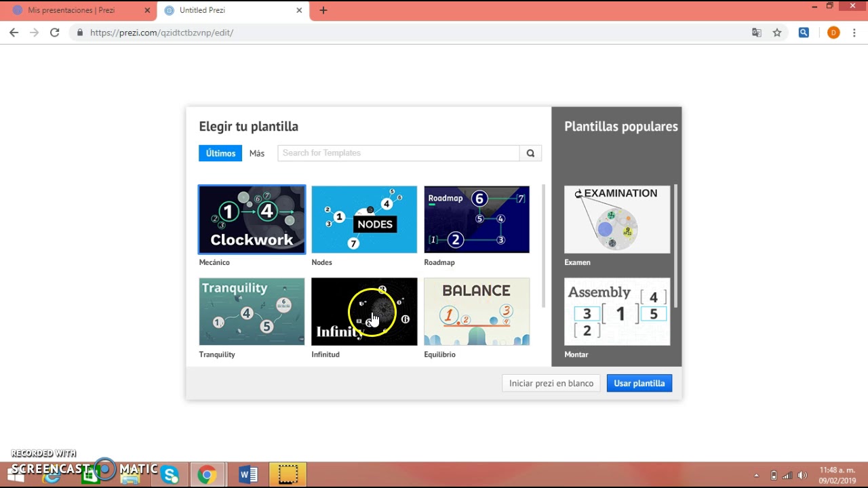Close the Untitled Prezi tab

tap(299, 10)
